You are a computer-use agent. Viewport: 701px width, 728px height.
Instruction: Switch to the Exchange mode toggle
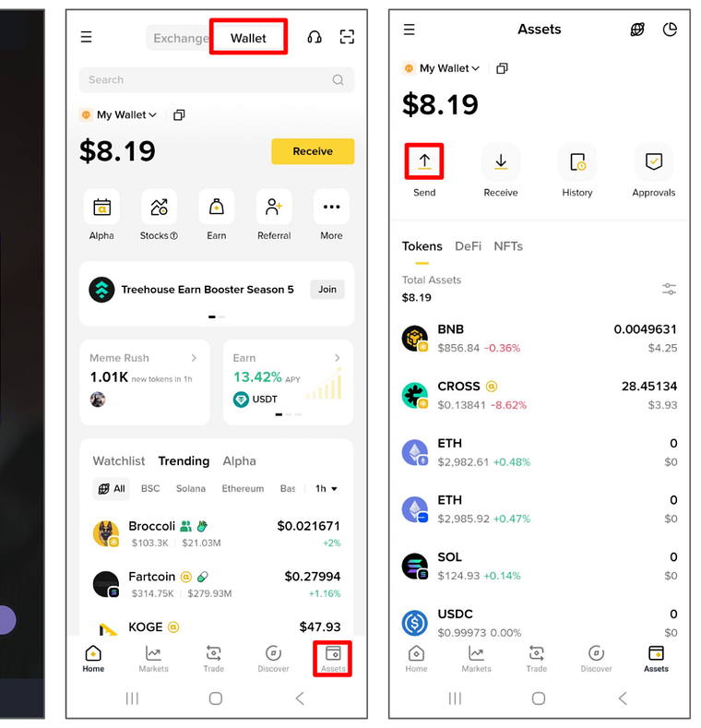[180, 38]
